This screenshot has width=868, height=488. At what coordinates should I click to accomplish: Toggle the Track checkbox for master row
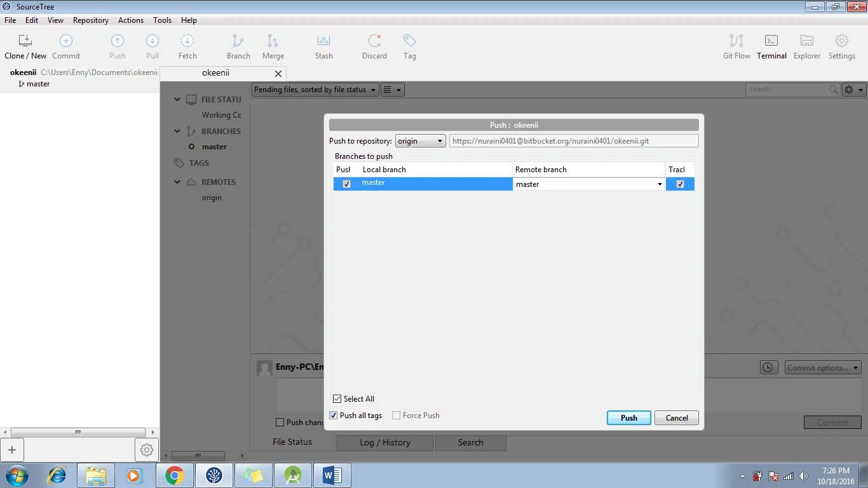680,184
